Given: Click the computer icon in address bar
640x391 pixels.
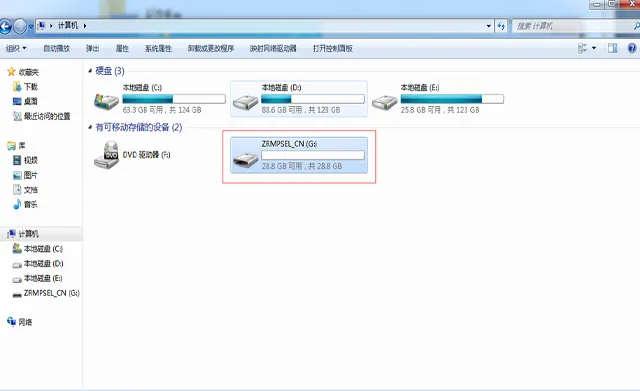Looking at the screenshot, I should [41, 26].
